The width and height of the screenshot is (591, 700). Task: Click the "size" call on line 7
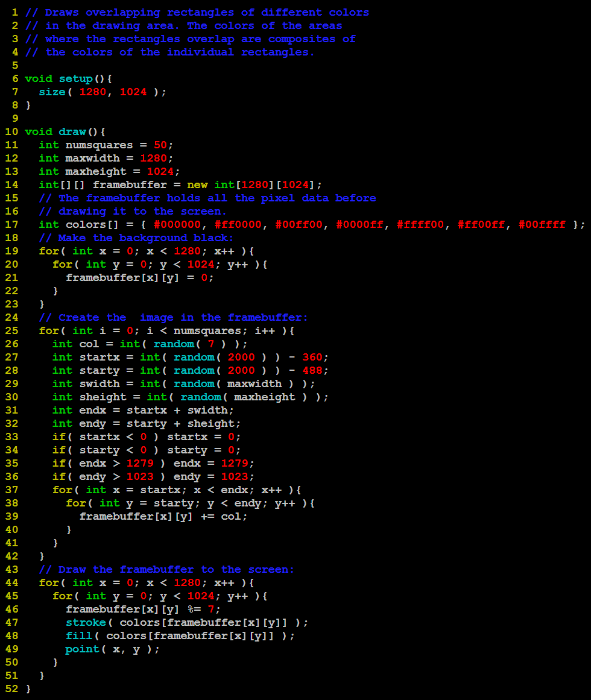pos(52,92)
